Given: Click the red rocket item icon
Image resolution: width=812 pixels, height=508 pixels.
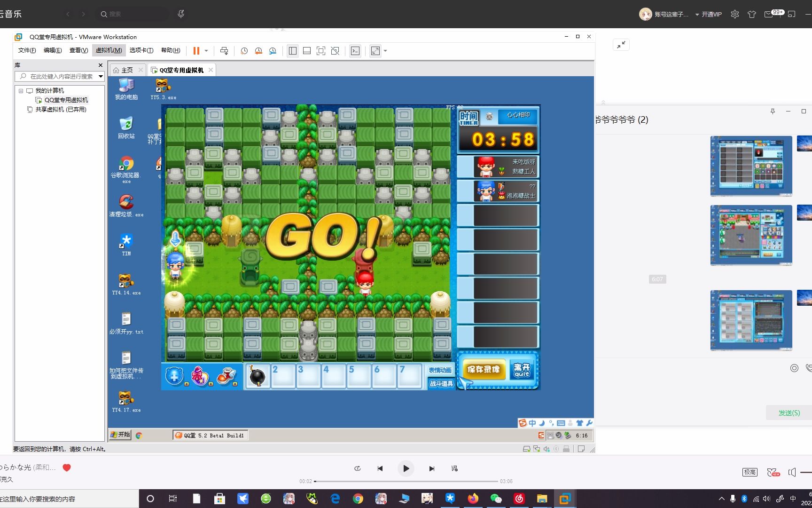Looking at the screenshot, I should coord(226,376).
